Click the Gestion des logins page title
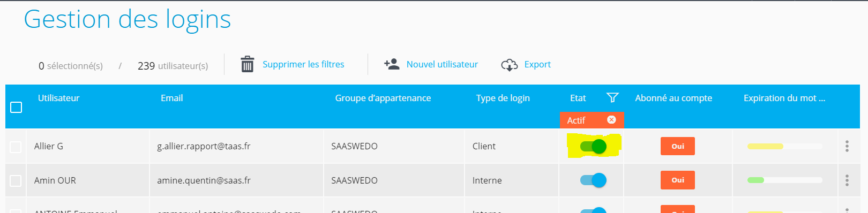 [128, 19]
